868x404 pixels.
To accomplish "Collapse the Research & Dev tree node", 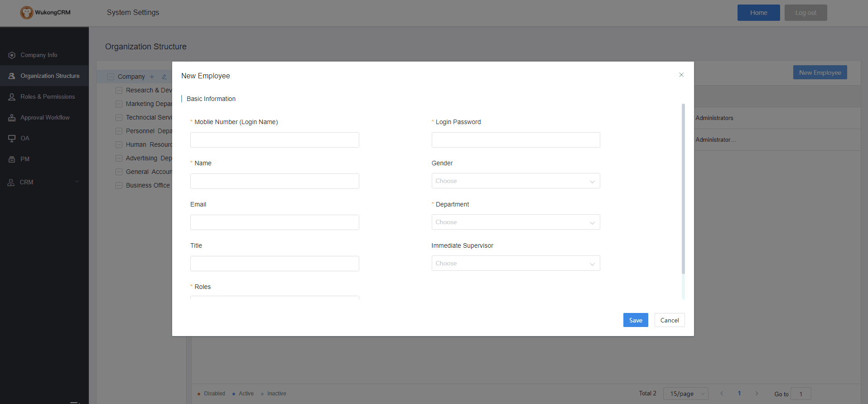I will coord(119,90).
